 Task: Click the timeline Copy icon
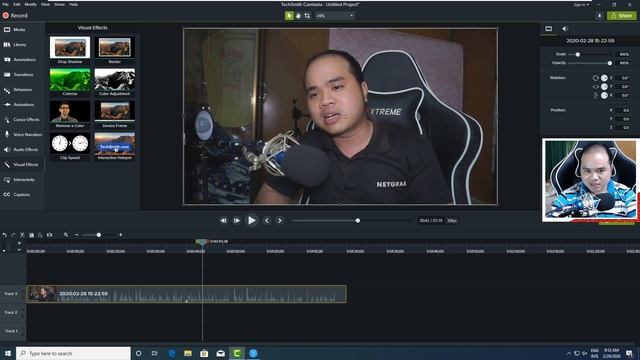click(31, 235)
